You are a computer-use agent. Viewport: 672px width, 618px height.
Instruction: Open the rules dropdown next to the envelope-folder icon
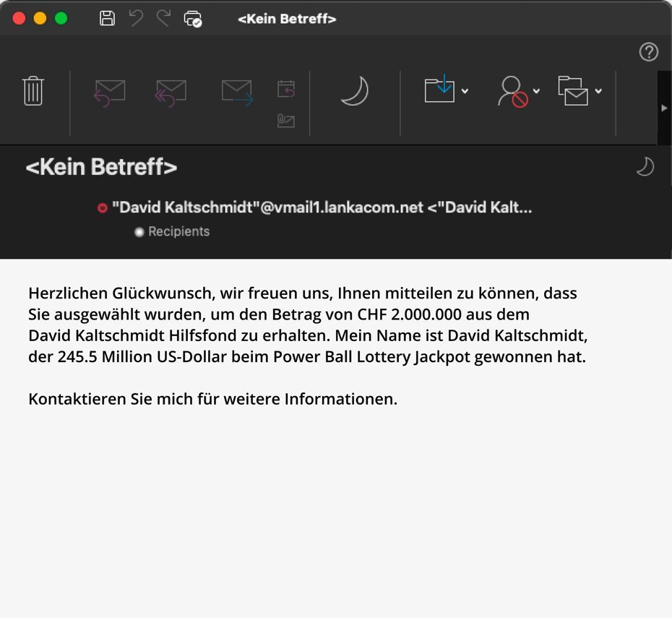[x=598, y=93]
